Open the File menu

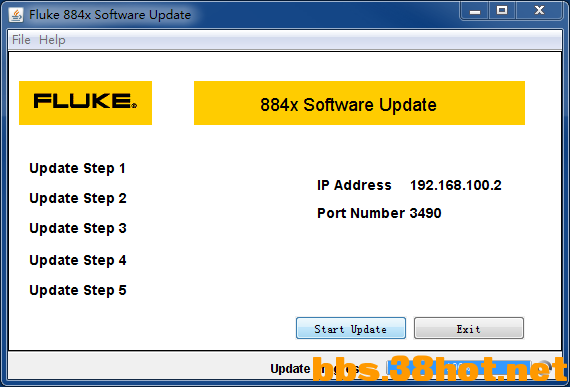click(x=21, y=40)
